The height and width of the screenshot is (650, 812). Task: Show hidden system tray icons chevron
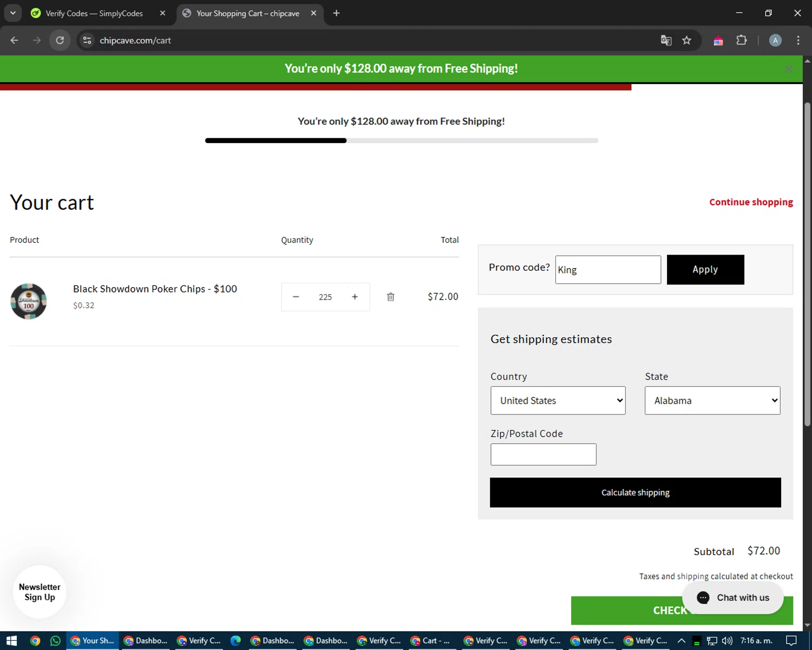click(682, 641)
